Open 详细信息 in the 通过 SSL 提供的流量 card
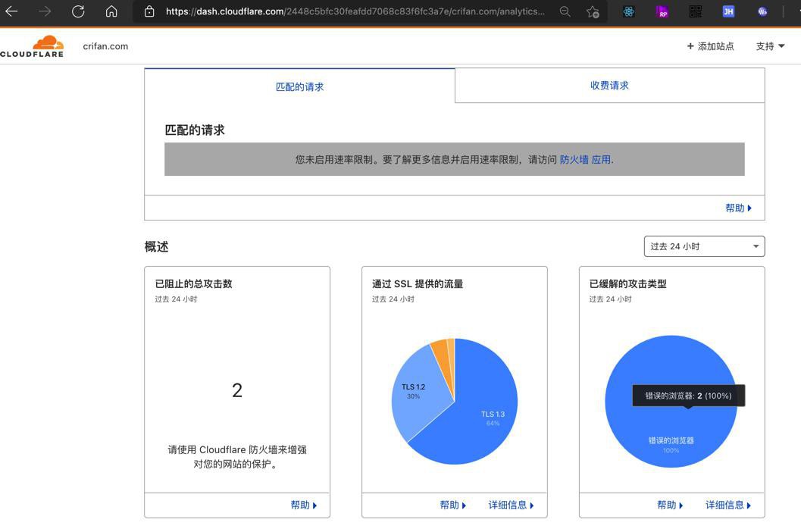The image size is (801, 532). pyautogui.click(x=512, y=505)
